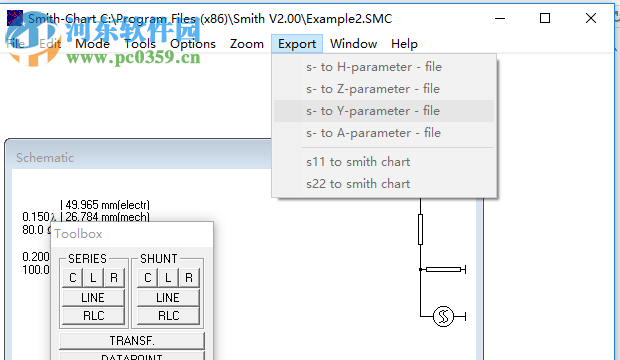Image resolution: width=620 pixels, height=360 pixels.
Task: Insert a series resistor R
Action: pyautogui.click(x=114, y=278)
